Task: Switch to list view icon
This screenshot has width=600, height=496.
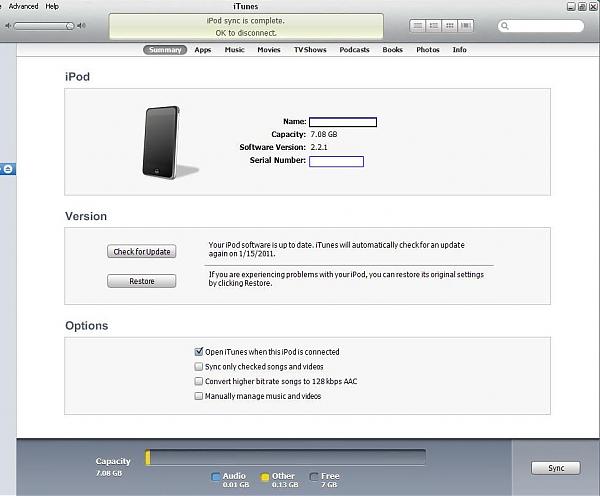Action: click(417, 26)
